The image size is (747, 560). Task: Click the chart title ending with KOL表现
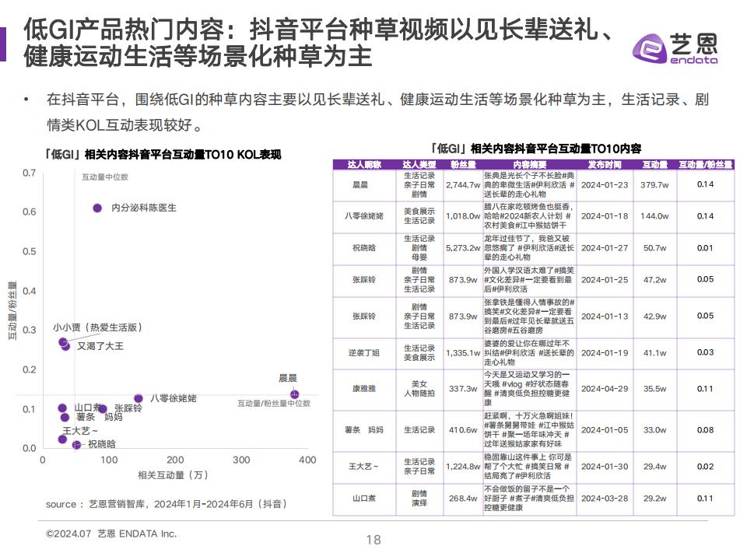point(162,154)
